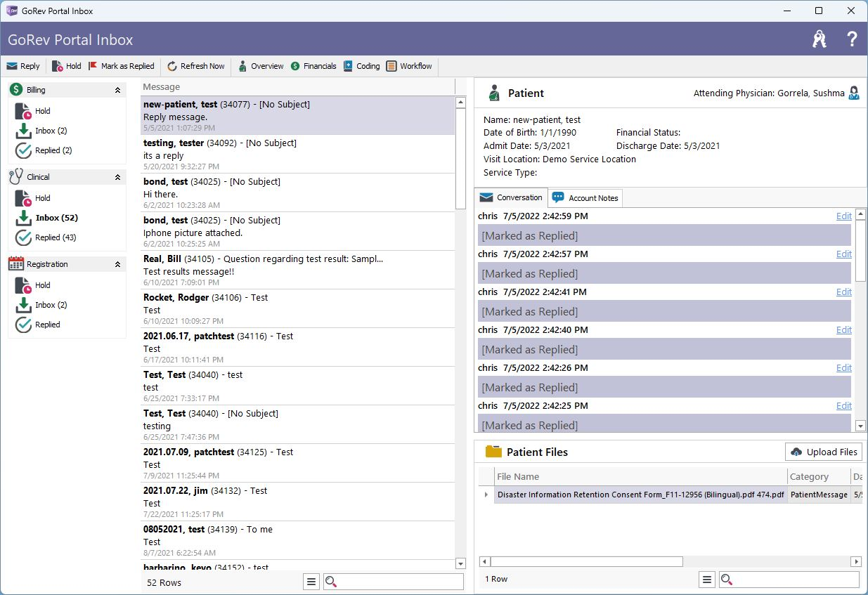The width and height of the screenshot is (868, 595).
Task: Select Rocket, Rodger (34106) message
Action: tap(298, 309)
